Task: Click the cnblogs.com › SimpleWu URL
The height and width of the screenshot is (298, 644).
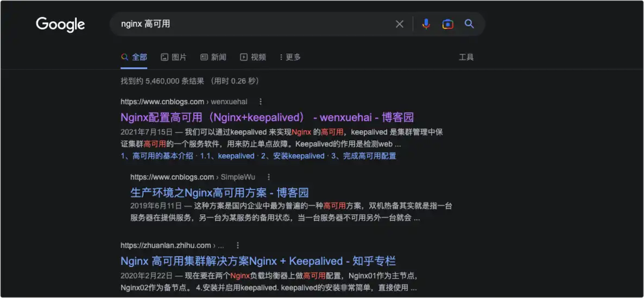Action: tap(193, 177)
